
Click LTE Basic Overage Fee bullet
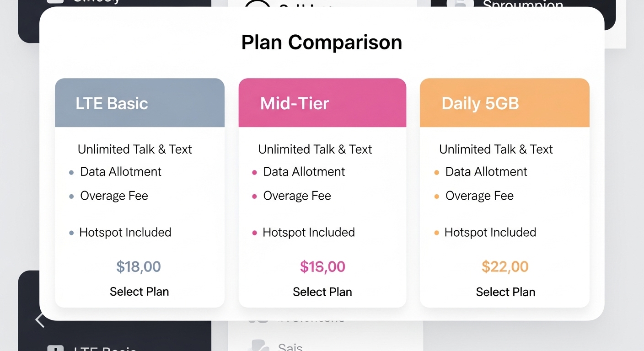click(x=71, y=197)
